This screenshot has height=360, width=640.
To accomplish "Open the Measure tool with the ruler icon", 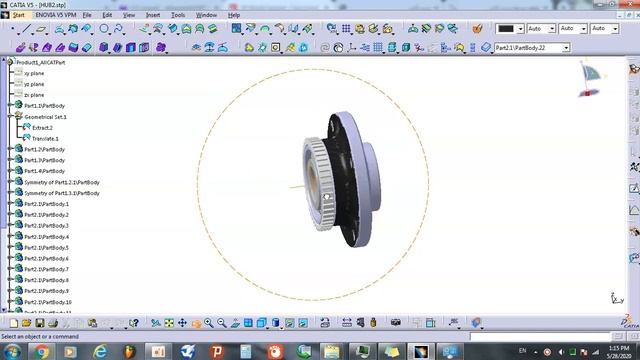I will pyautogui.click(x=347, y=323).
